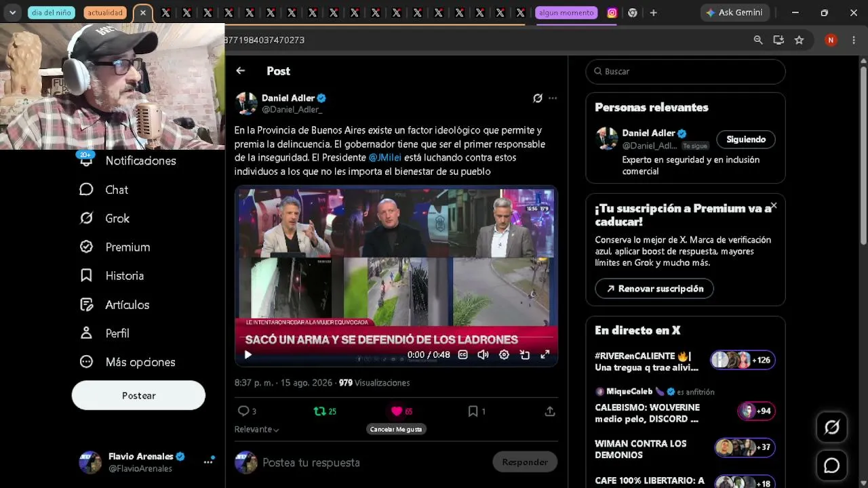Click the Responder button
The width and height of the screenshot is (868, 488).
(x=525, y=462)
